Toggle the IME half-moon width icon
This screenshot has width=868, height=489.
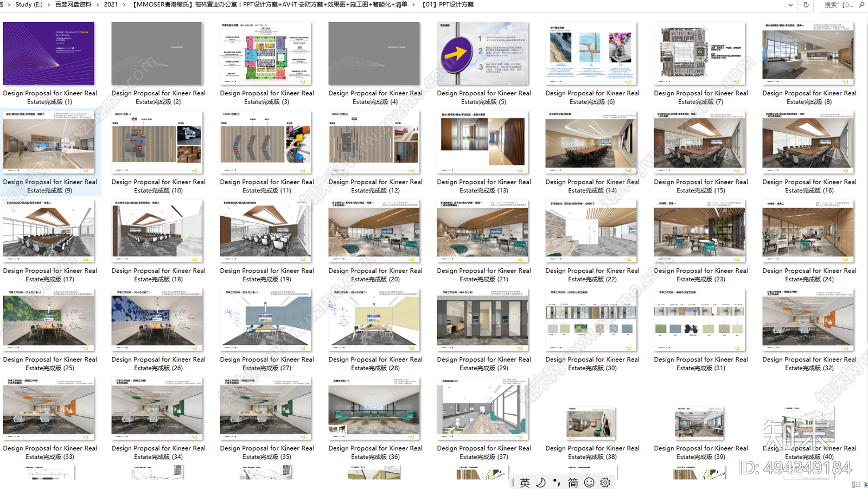tap(541, 482)
